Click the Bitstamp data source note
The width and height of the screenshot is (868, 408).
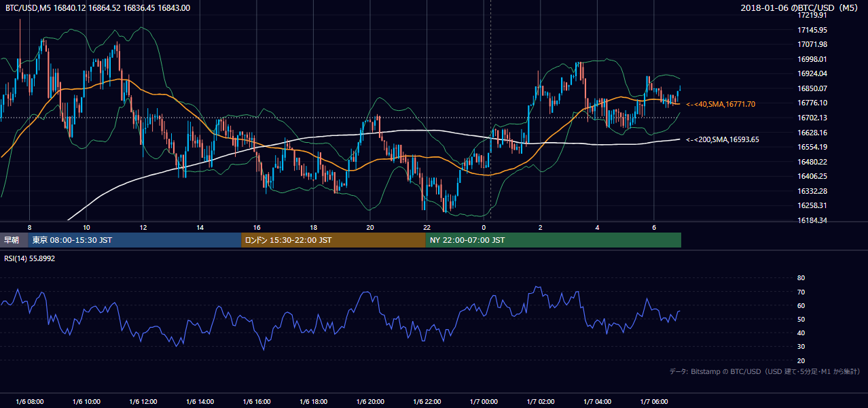[765, 371]
